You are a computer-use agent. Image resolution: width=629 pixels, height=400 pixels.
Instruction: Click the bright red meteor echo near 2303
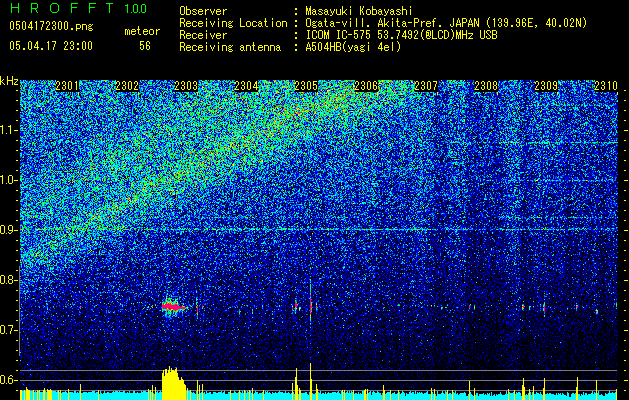[x=173, y=307]
